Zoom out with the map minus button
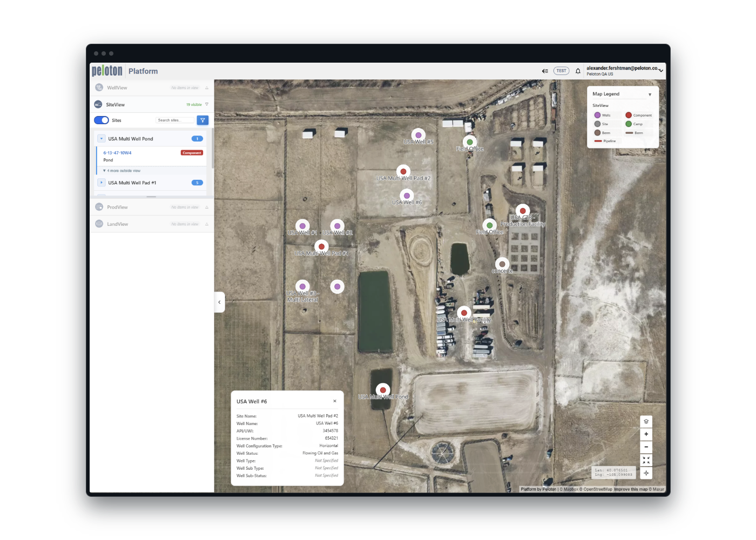Image resolution: width=756 pixels, height=540 pixels. tap(646, 447)
